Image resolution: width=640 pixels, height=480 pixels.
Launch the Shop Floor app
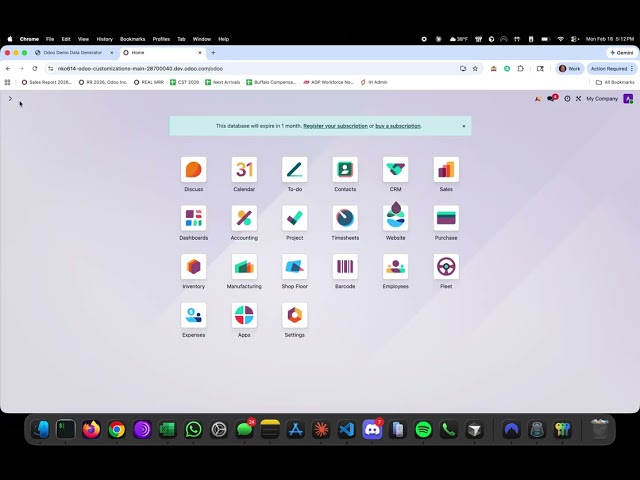click(x=294, y=267)
